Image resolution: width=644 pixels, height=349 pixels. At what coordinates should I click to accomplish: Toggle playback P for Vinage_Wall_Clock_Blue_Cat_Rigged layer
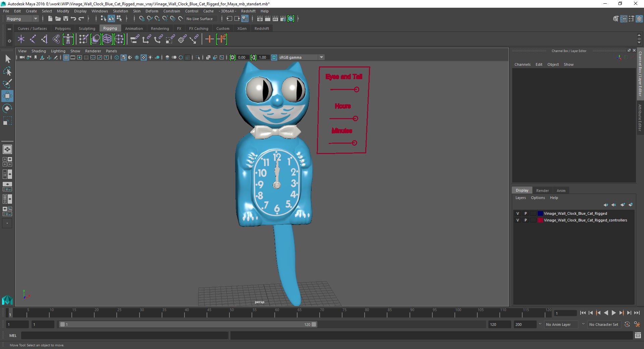[526, 213]
